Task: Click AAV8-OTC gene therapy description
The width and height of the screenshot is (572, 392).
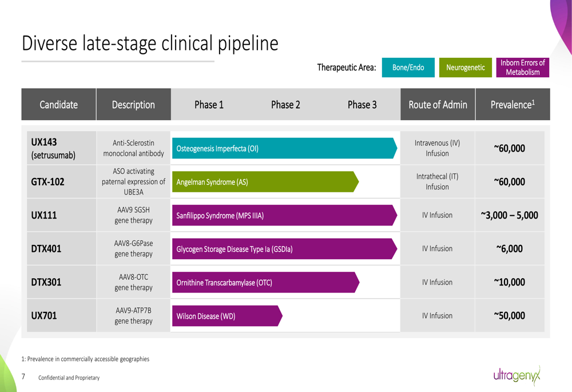Action: tap(133, 282)
